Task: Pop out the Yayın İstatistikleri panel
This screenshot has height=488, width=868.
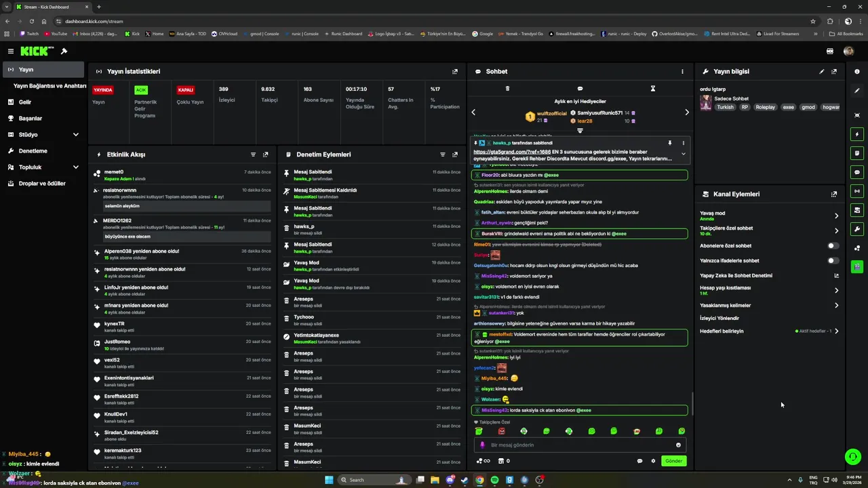Action: [x=455, y=71]
